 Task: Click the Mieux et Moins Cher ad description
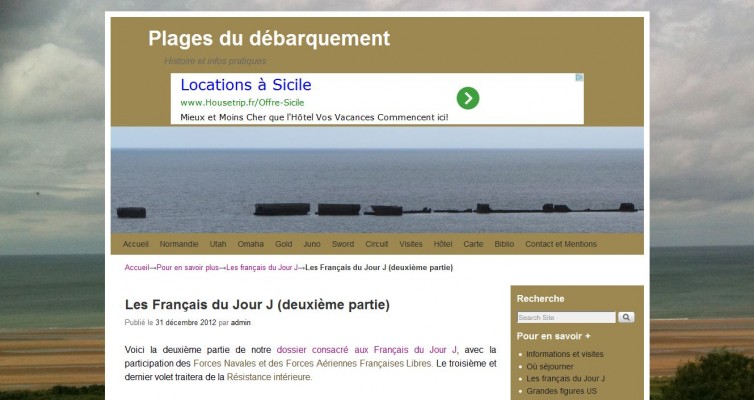pyautogui.click(x=314, y=117)
